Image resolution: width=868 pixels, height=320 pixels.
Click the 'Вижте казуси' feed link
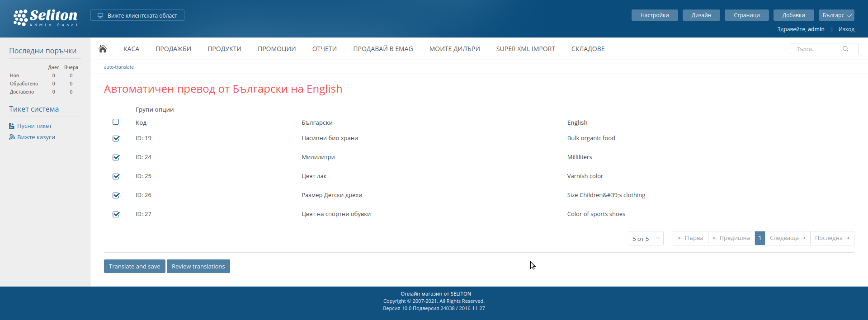(36, 137)
